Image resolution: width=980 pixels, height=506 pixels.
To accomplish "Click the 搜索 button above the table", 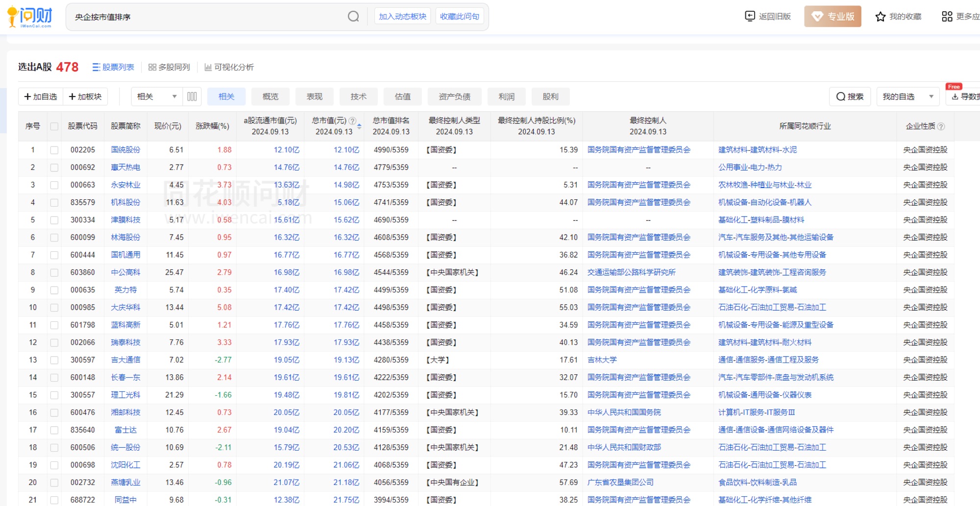I will (x=850, y=96).
